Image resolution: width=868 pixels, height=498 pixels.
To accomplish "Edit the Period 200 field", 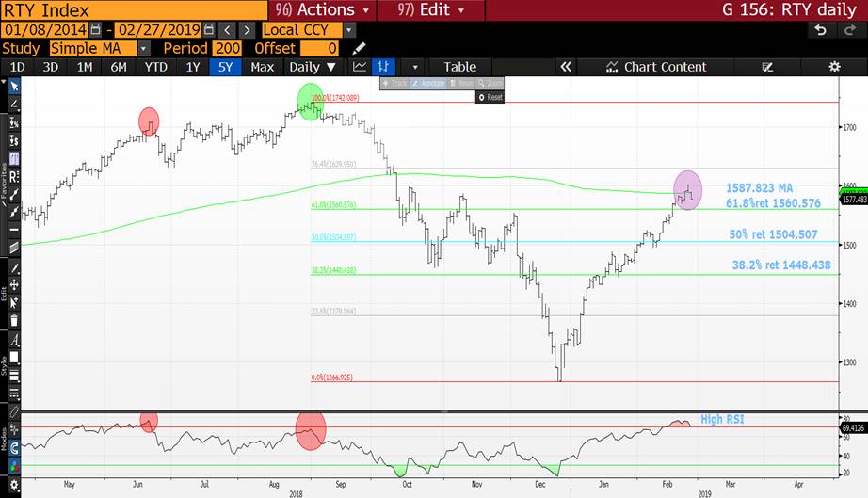I will coord(228,48).
